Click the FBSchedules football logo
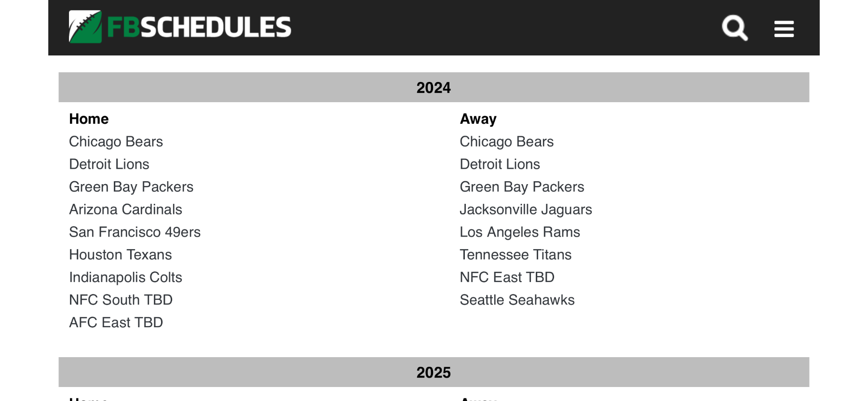The image size is (868, 401). click(x=85, y=27)
